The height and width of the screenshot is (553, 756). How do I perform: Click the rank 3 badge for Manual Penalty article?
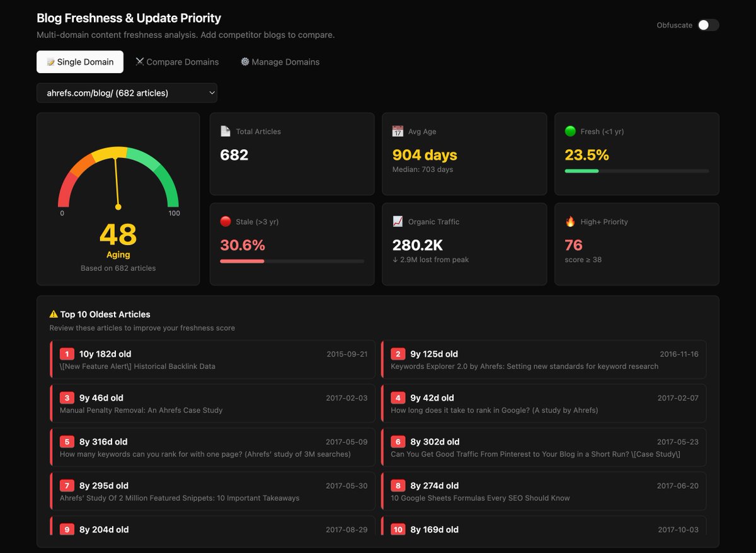(67, 397)
